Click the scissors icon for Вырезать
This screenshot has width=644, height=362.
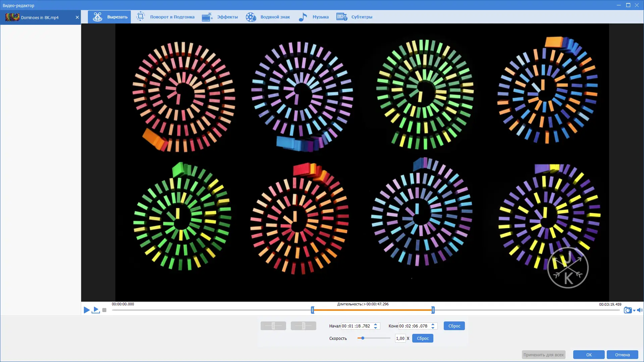(98, 17)
